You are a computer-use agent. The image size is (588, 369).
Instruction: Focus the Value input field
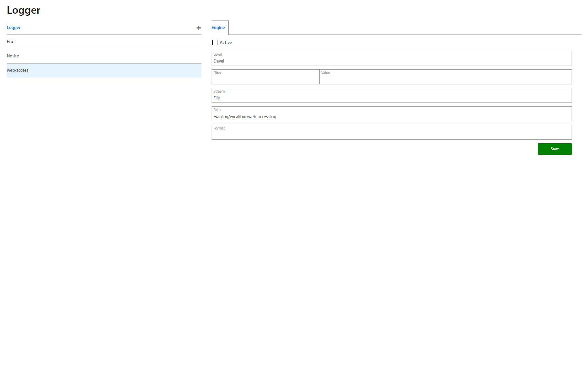pos(445,78)
